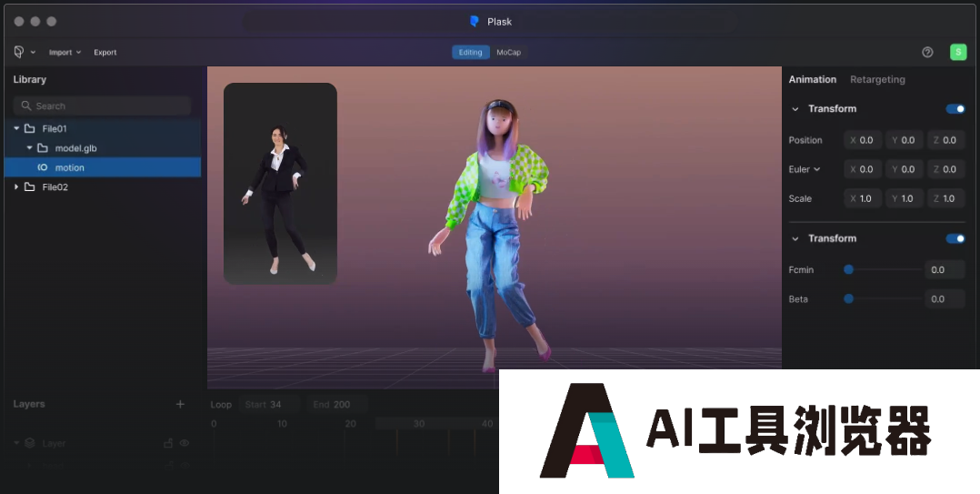Click the Library panel heading
The image size is (980, 494).
[x=30, y=79]
